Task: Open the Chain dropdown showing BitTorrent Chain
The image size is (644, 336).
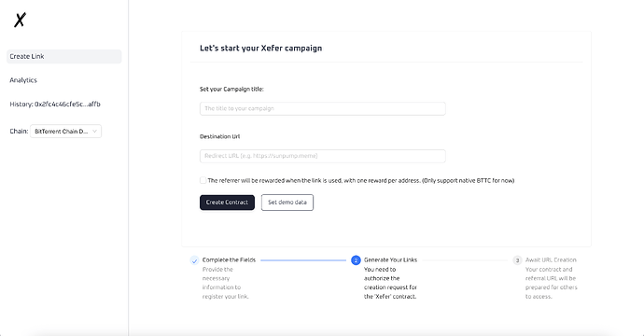Action: tap(65, 132)
